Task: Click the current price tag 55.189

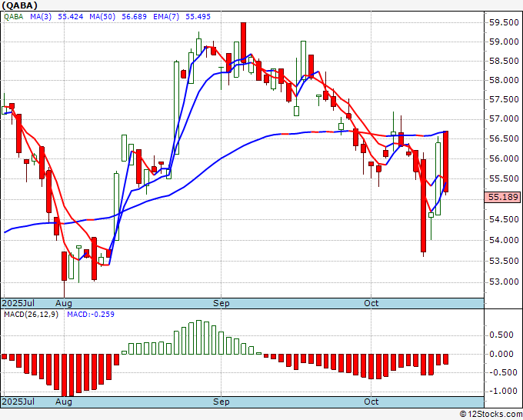Action: pos(503,197)
